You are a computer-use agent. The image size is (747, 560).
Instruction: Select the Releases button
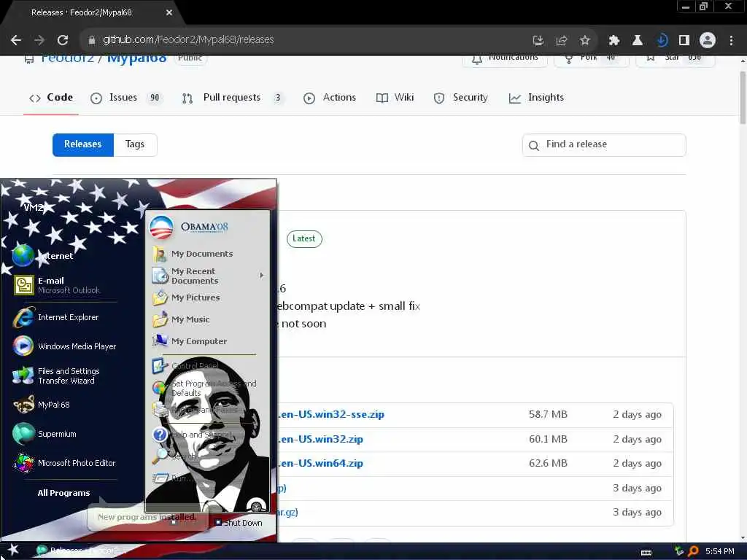point(83,144)
